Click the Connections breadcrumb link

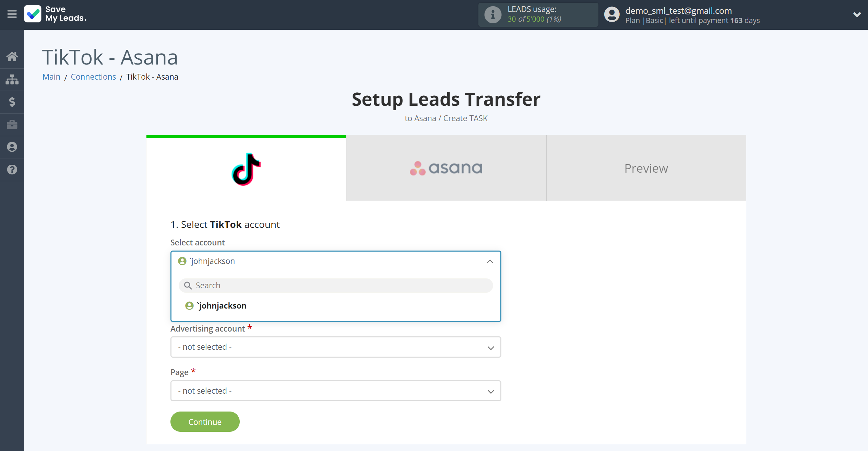(94, 77)
